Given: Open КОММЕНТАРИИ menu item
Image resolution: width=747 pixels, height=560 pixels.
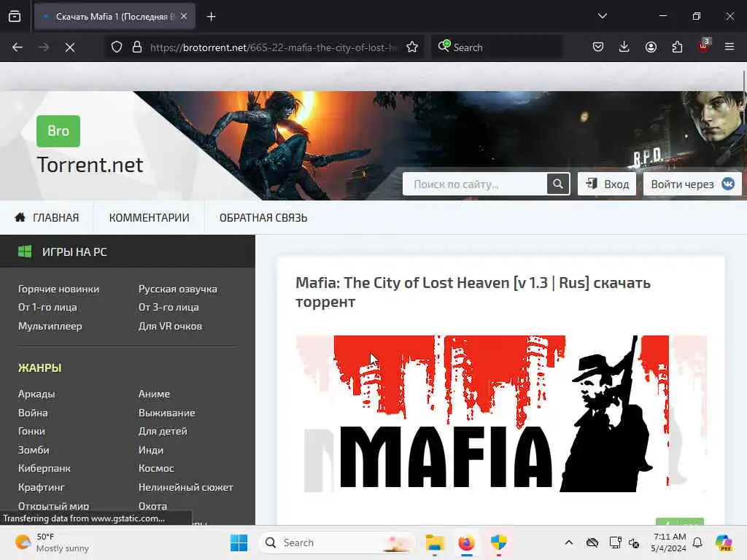Looking at the screenshot, I should (x=149, y=217).
